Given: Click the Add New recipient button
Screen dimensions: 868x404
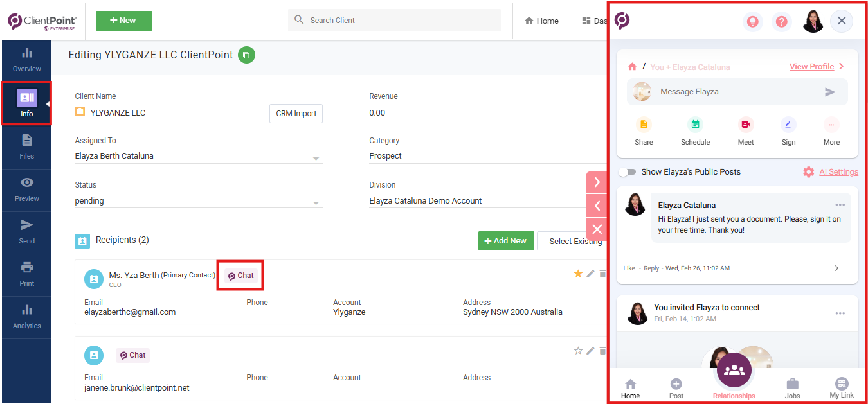Looking at the screenshot, I should point(506,241).
